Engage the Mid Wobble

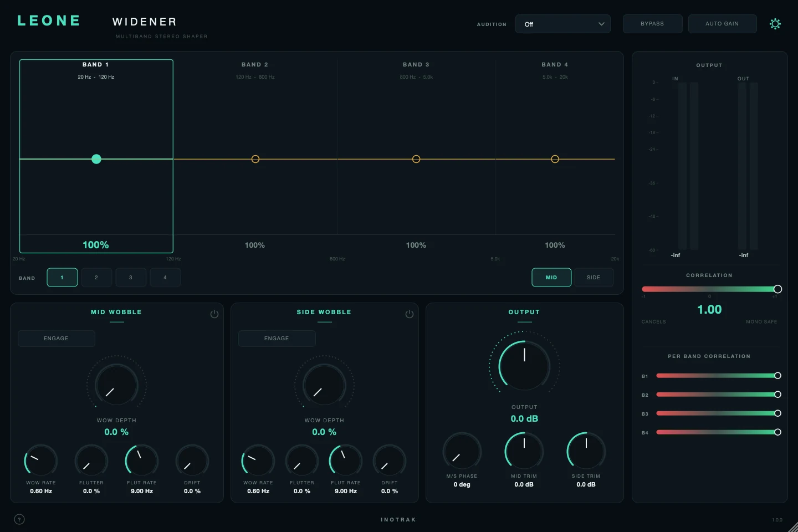(x=57, y=339)
